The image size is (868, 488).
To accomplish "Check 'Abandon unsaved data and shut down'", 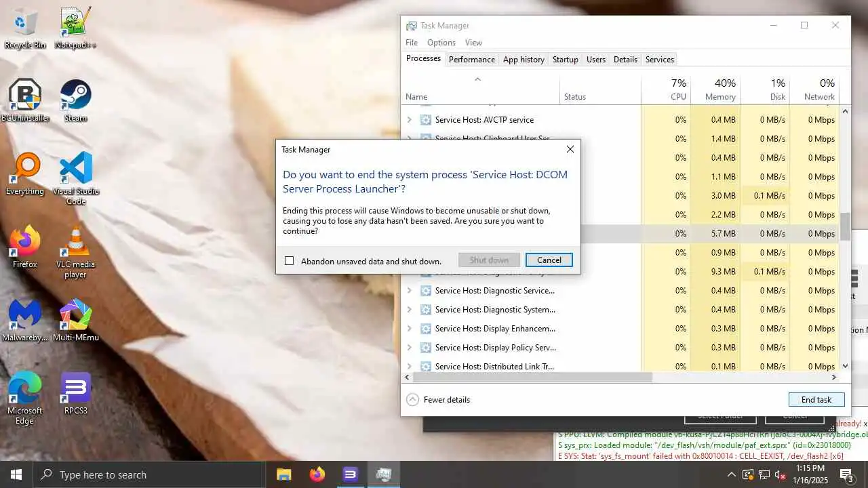I will coord(290,261).
